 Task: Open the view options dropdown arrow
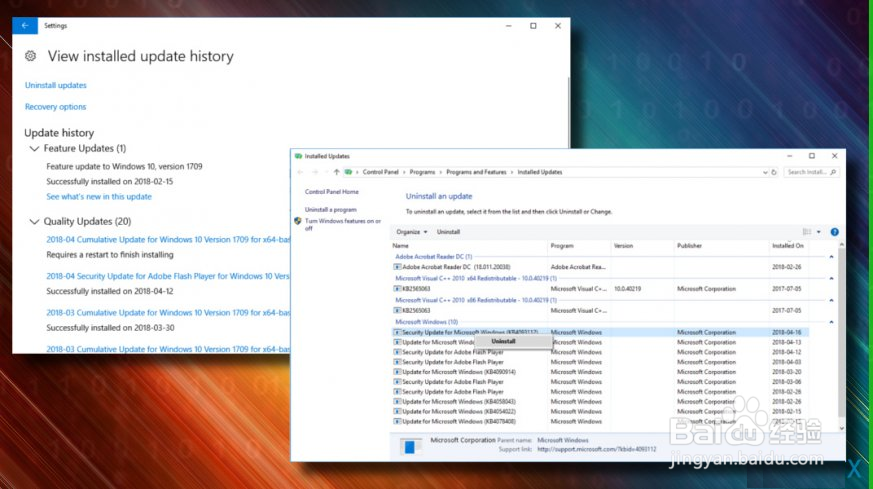pos(818,232)
